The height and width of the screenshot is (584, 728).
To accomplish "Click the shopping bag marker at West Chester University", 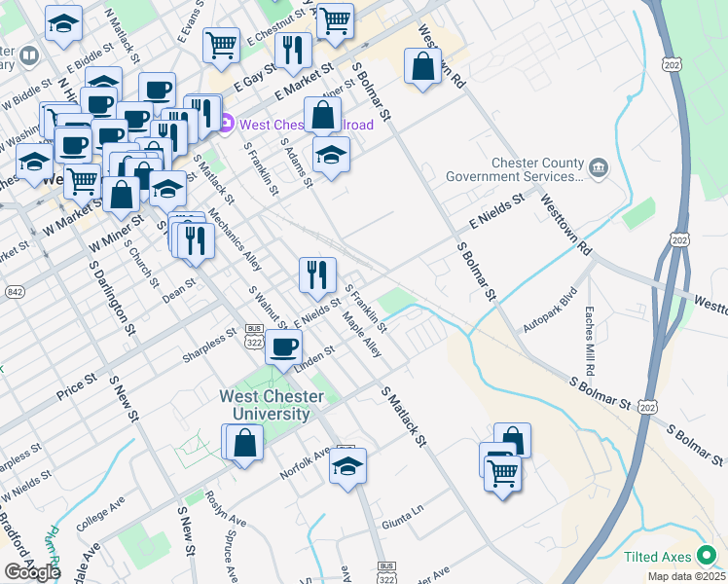I will coord(244,445).
